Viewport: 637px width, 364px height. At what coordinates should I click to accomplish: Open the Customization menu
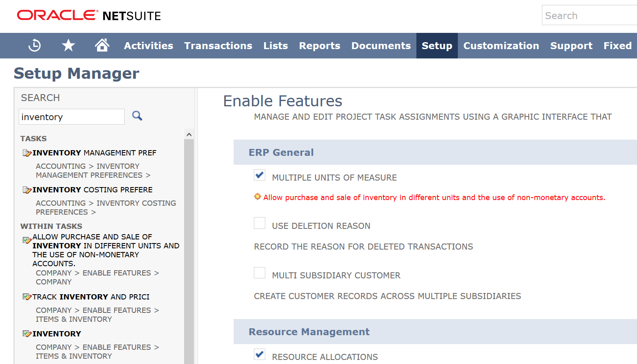coord(501,46)
